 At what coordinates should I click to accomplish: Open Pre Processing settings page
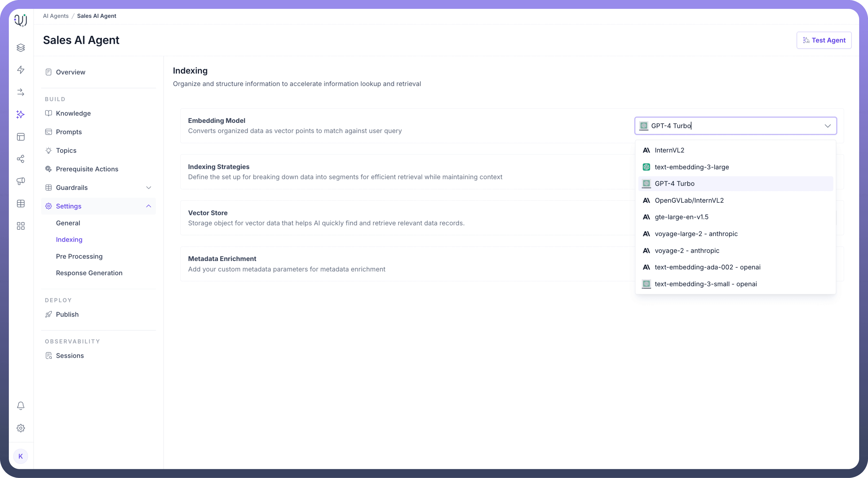tap(79, 256)
